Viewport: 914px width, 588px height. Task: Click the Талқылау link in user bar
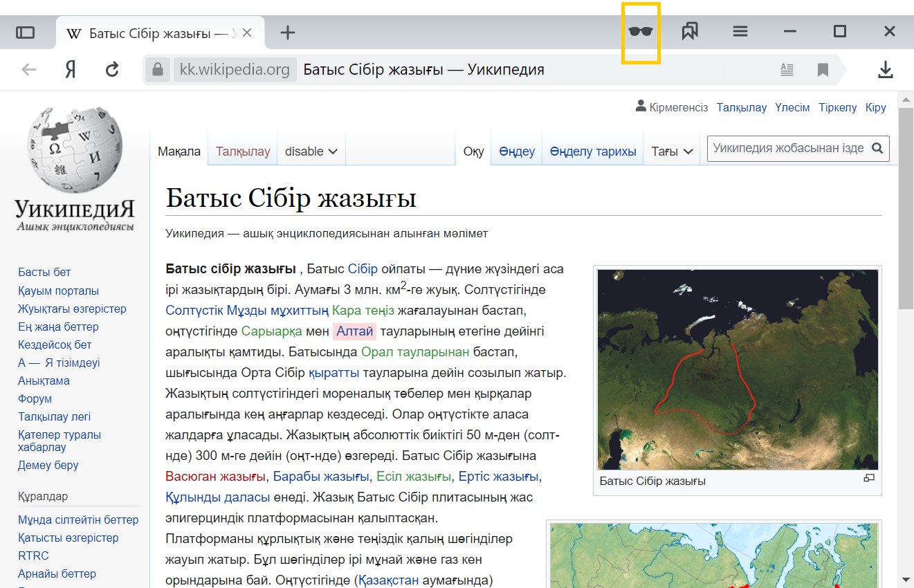pyautogui.click(x=742, y=107)
